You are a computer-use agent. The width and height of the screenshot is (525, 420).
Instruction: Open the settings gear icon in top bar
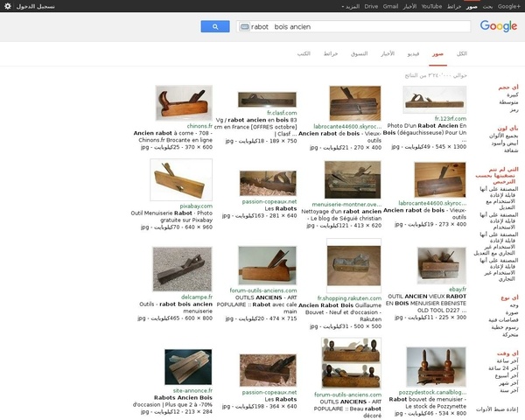tap(8, 6)
